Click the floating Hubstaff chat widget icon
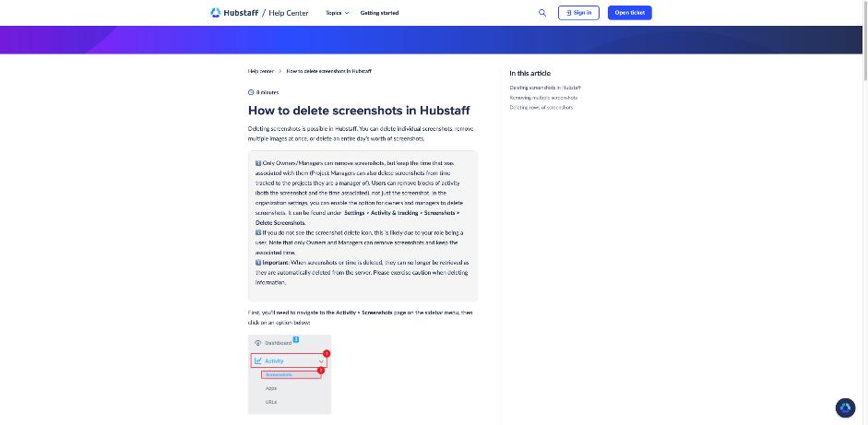868x425 pixels. coord(845,407)
